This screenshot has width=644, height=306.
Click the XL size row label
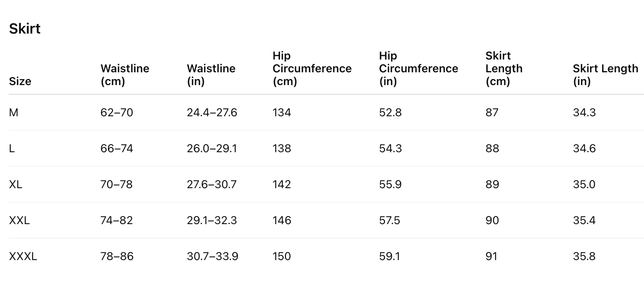click(16, 185)
